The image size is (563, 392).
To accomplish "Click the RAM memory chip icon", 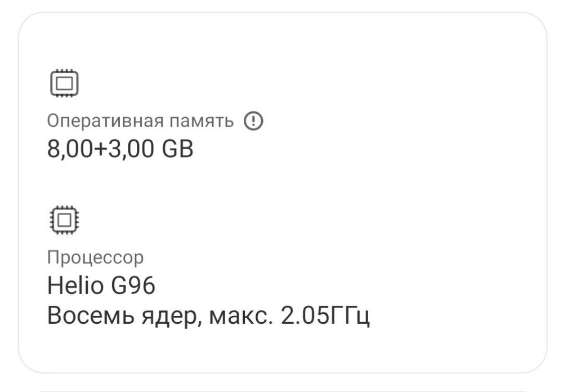I will click(64, 84).
